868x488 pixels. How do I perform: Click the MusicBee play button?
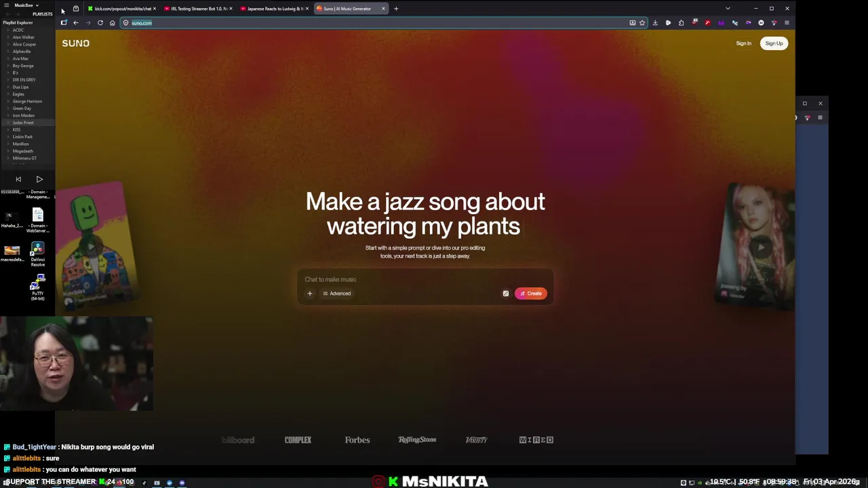click(39, 180)
